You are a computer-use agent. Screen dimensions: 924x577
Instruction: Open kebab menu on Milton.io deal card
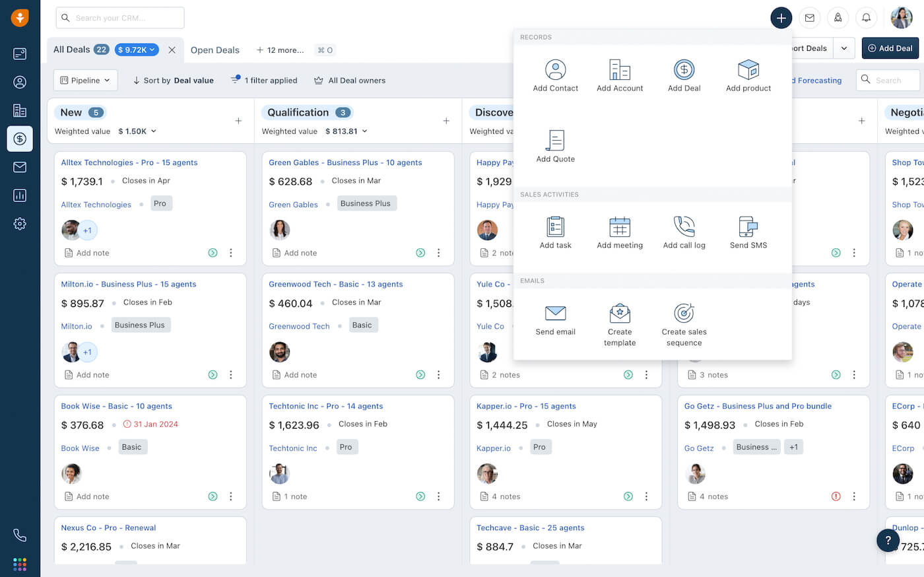point(230,375)
